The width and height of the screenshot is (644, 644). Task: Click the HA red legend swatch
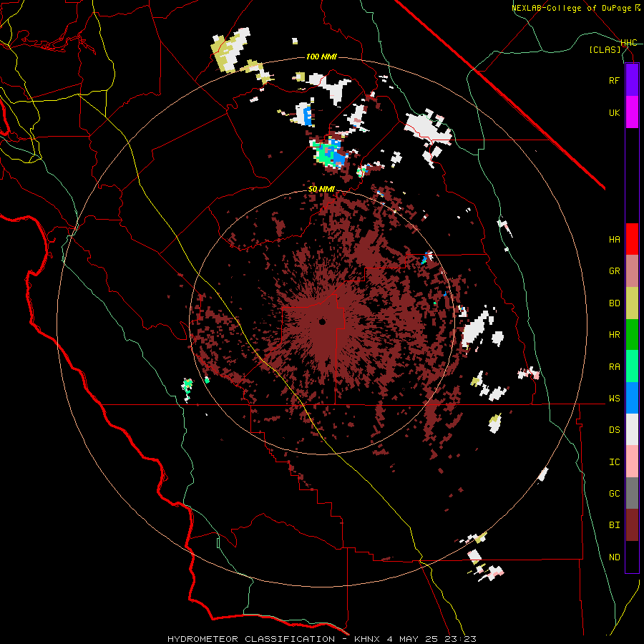tap(632, 239)
